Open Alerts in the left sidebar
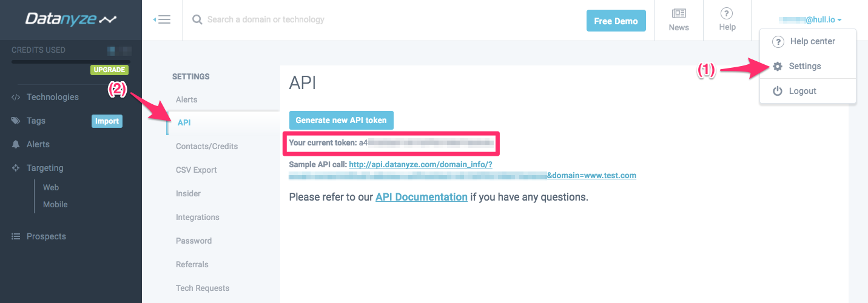 tap(38, 144)
